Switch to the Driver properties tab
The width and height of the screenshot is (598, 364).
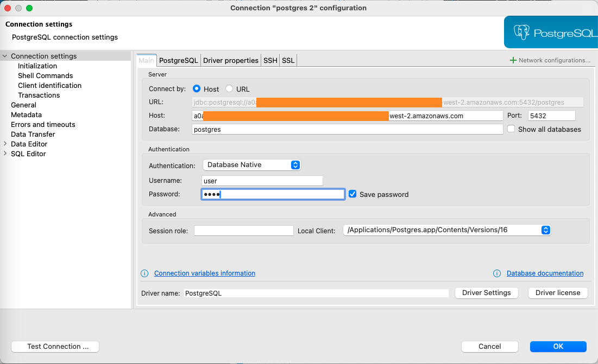click(x=230, y=60)
